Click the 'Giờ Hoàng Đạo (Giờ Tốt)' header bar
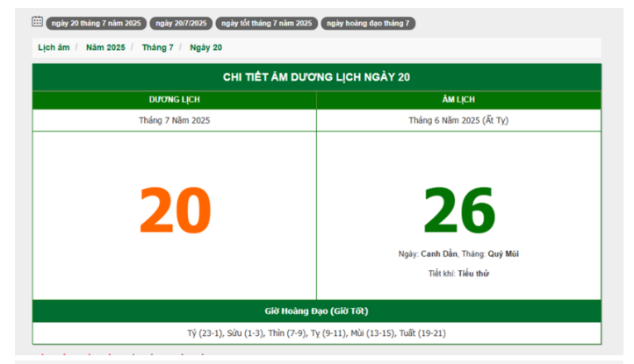634x364 pixels. click(x=316, y=311)
